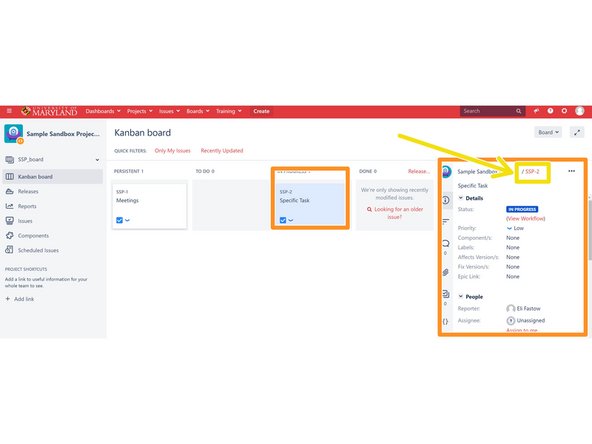Open the sub-tasks icon in issue panel
Viewport: 592px width, 444px height.
(446, 294)
